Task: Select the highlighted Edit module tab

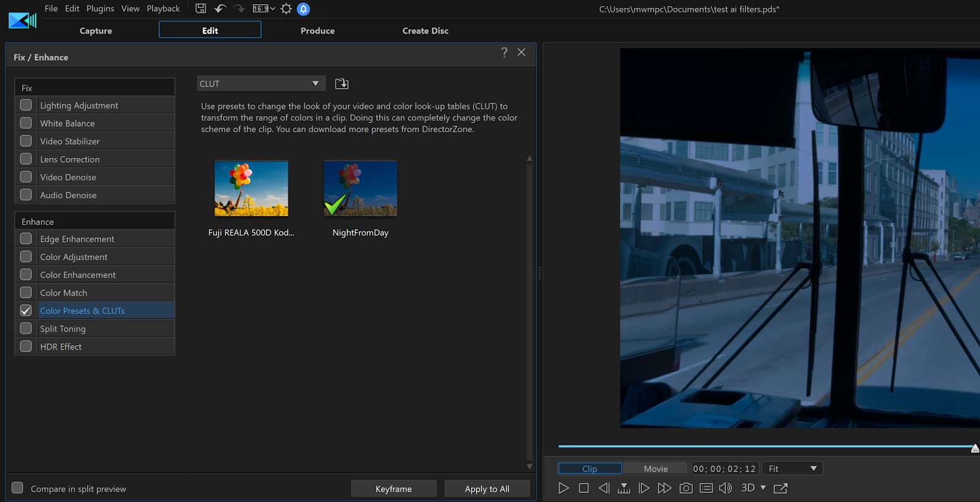Action: coord(210,30)
